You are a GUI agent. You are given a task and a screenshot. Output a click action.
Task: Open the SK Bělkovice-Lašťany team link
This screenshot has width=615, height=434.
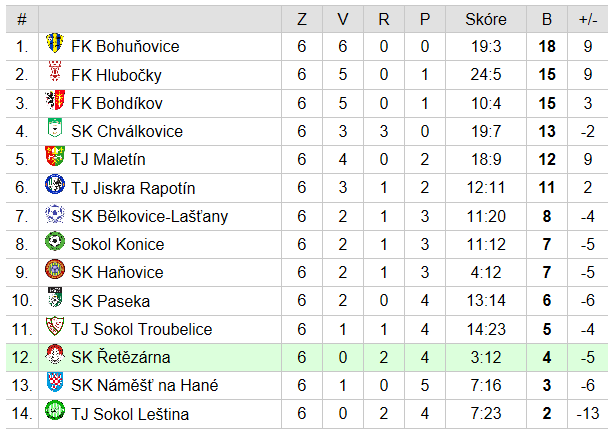149,216
